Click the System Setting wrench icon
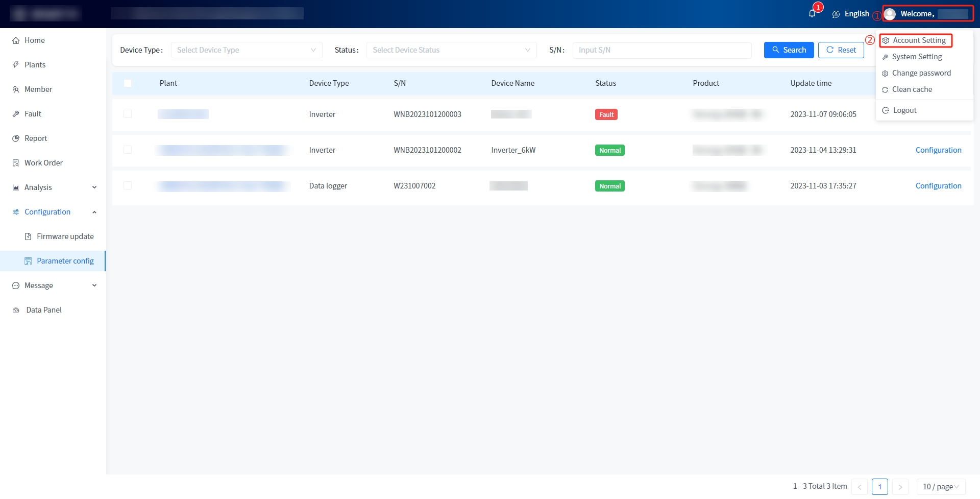 [x=885, y=57]
